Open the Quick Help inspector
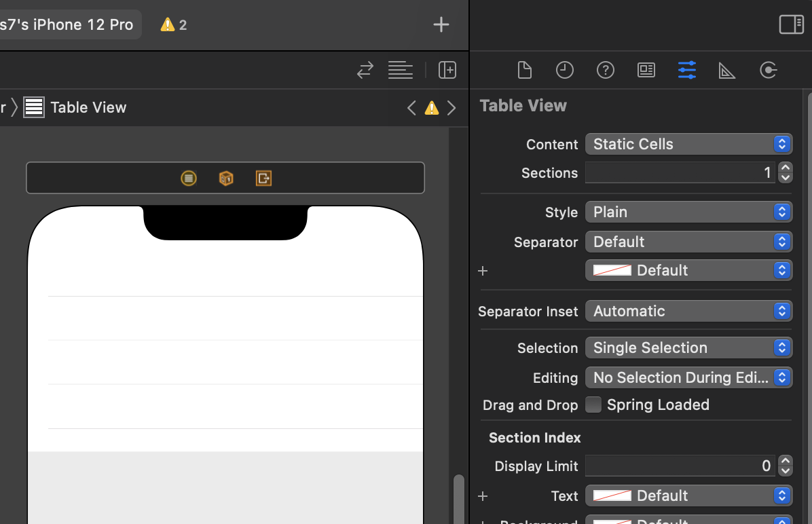This screenshot has height=524, width=812. tap(606, 70)
